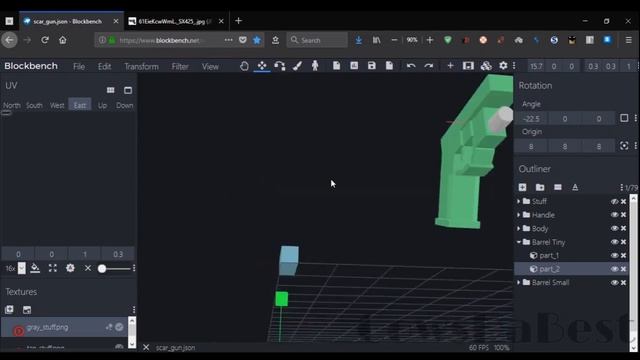Open UV grid view icon

coord(111,90)
